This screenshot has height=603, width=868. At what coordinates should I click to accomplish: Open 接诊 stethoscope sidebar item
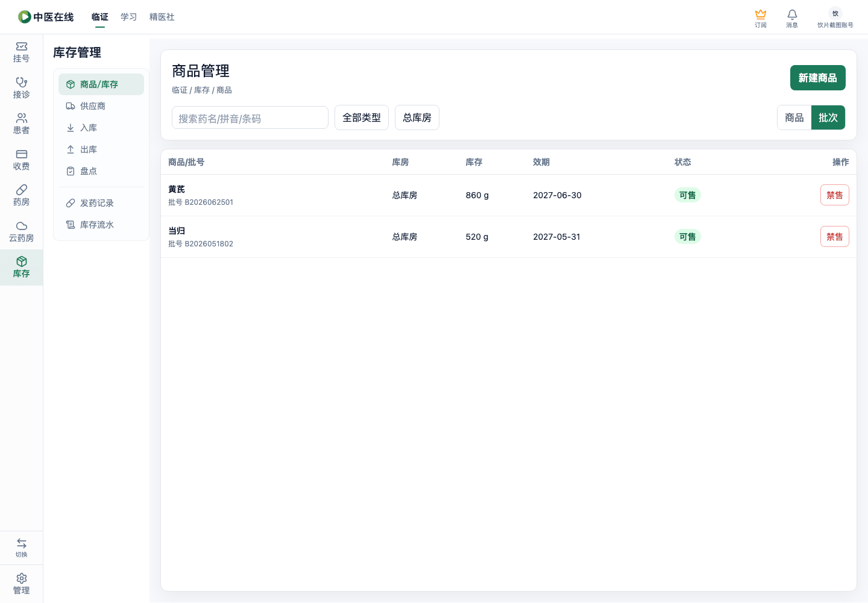(21, 88)
